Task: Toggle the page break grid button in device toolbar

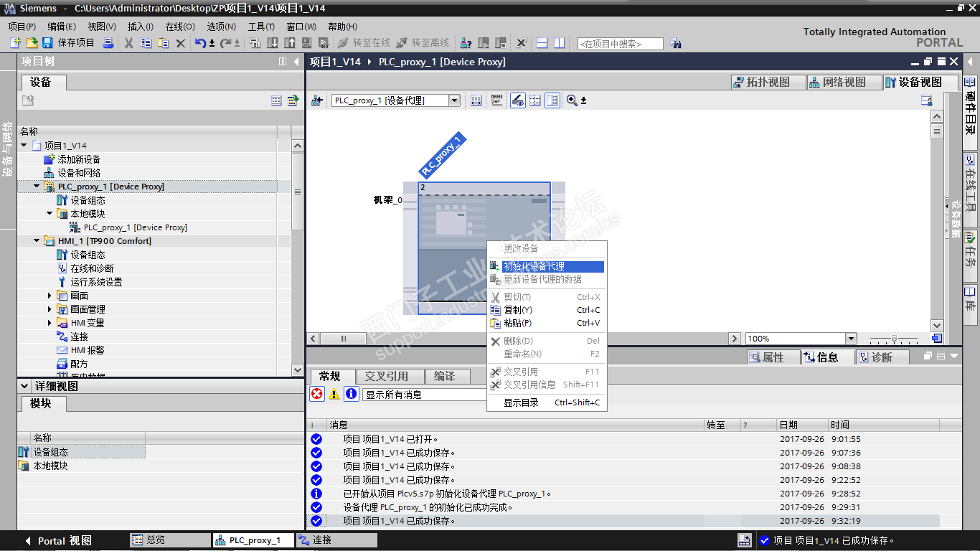Action: pos(534,100)
